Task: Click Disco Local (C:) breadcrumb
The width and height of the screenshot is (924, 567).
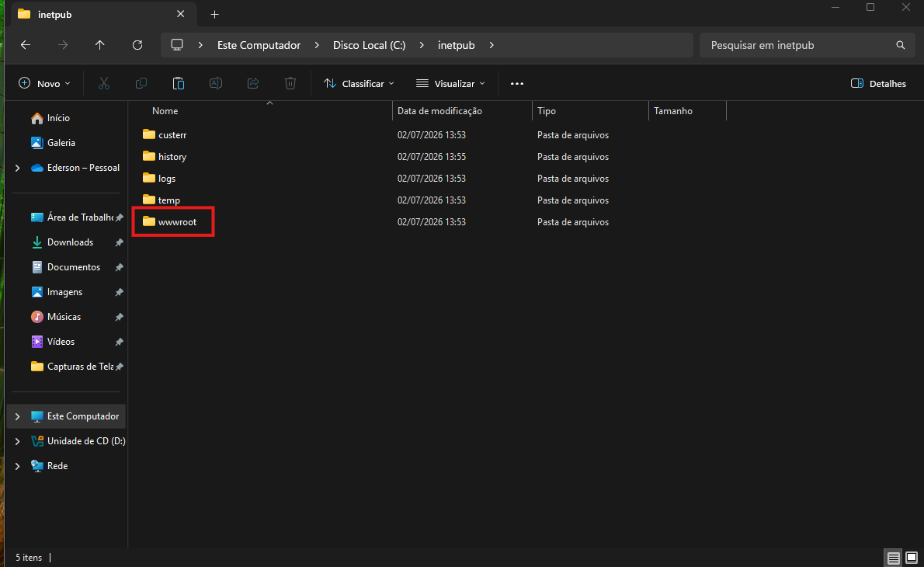Action: [x=370, y=45]
